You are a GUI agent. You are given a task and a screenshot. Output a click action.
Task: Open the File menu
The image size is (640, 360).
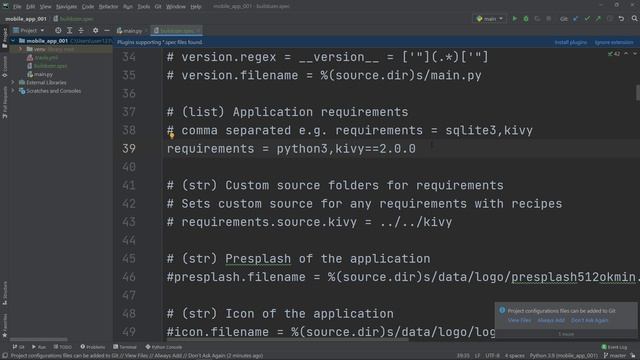(17, 7)
